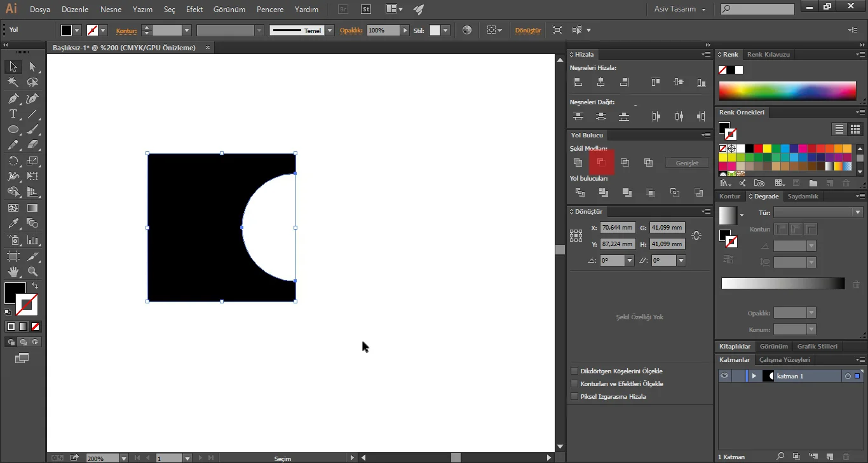Click the Divide pathfinder icon
This screenshot has height=463, width=868.
(x=580, y=193)
